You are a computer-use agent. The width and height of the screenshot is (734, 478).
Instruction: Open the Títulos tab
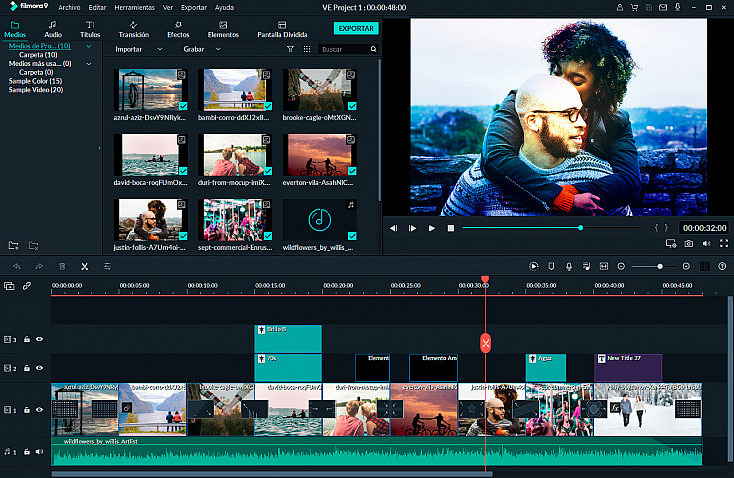coord(90,29)
